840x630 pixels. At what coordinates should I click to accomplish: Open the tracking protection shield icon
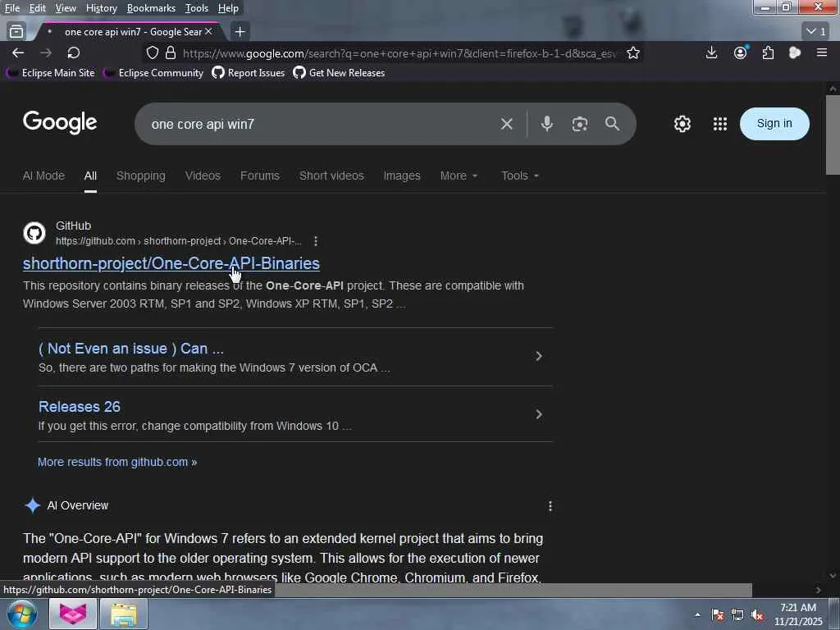pos(153,53)
